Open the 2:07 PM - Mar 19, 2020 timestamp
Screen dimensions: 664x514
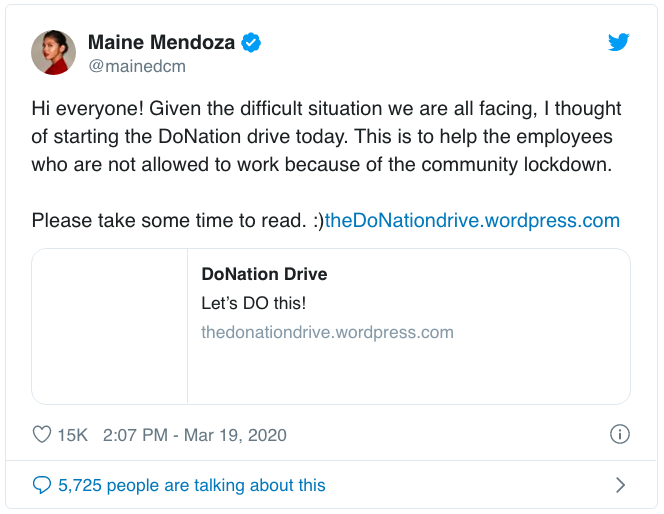[x=196, y=435]
